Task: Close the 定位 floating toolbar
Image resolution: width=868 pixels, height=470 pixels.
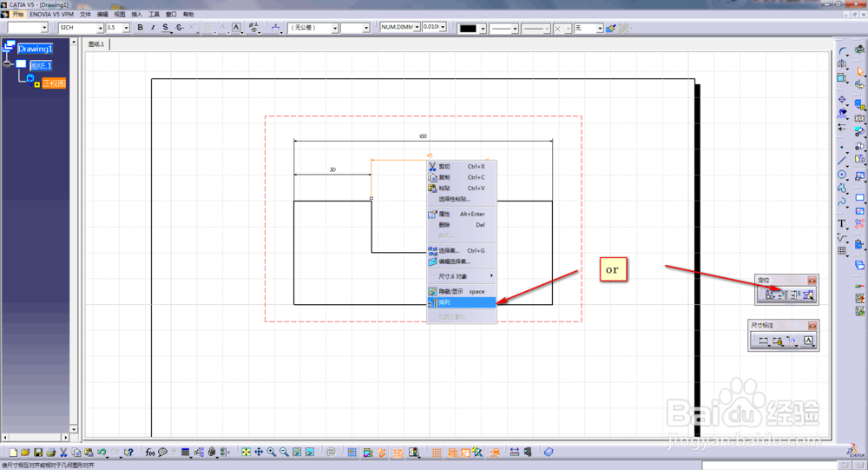Action: (812, 281)
